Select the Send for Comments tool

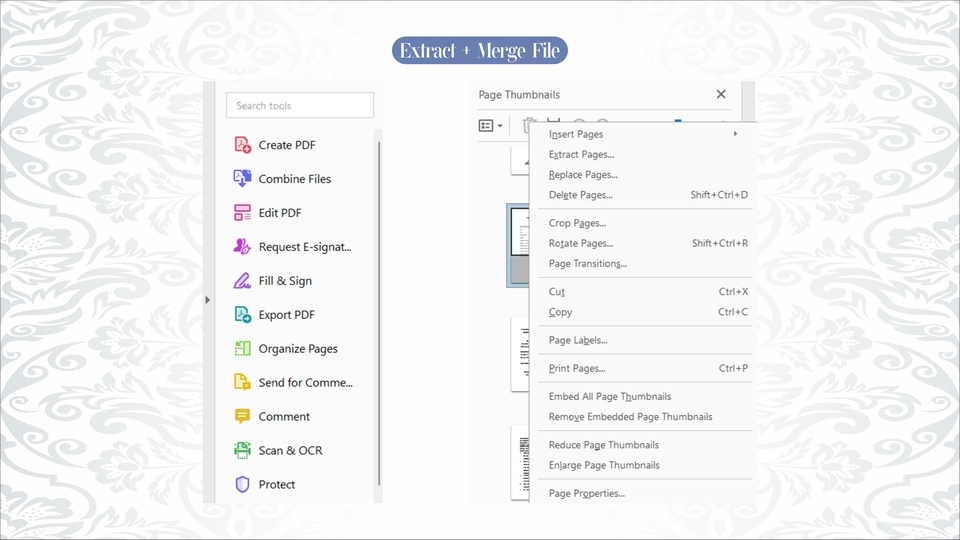point(293,383)
